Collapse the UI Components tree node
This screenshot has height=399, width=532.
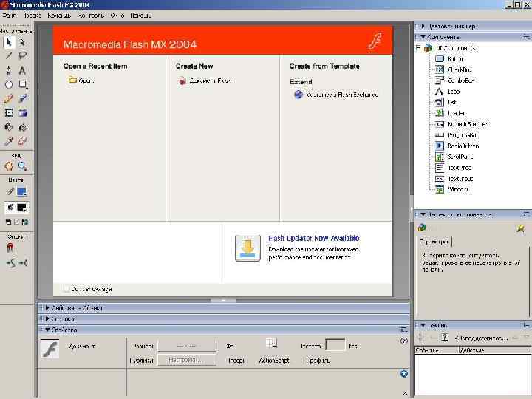[418, 48]
